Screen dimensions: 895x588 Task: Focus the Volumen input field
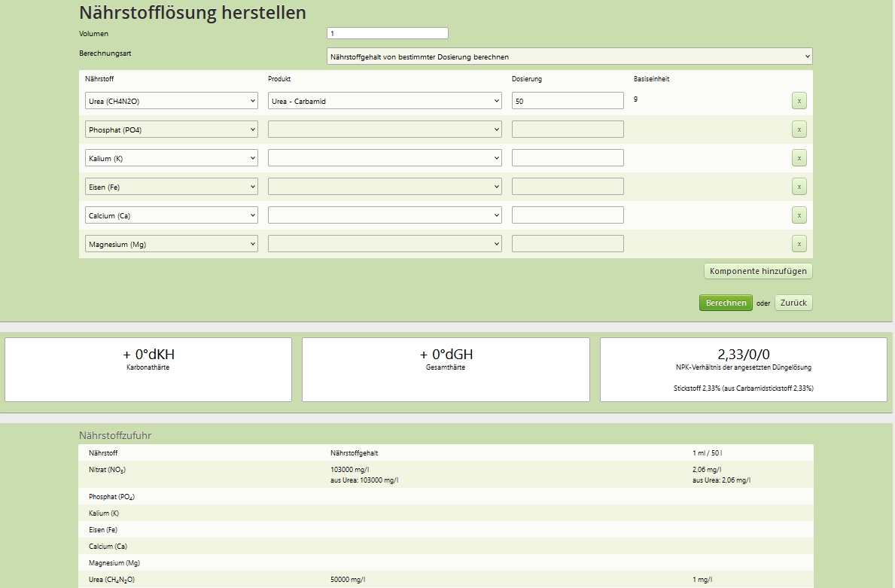pos(388,33)
